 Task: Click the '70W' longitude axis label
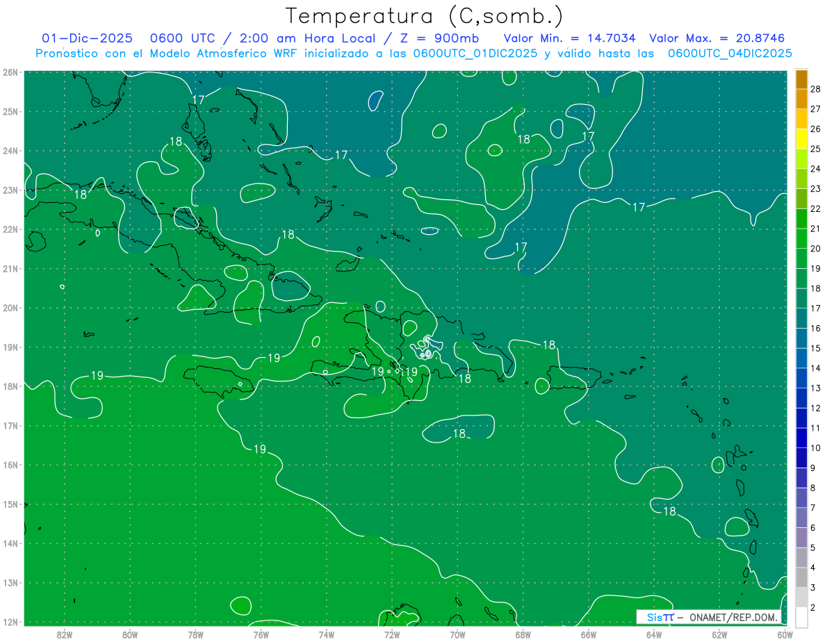pyautogui.click(x=457, y=635)
